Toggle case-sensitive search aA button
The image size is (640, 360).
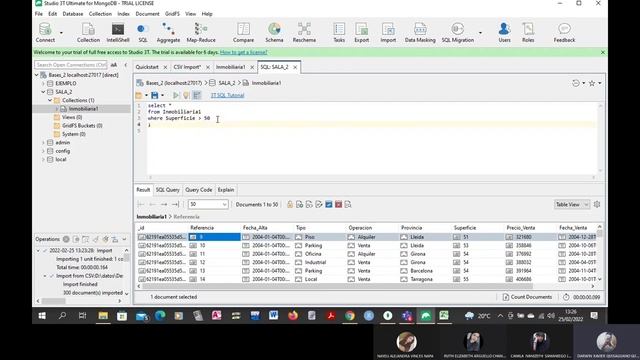(114, 65)
